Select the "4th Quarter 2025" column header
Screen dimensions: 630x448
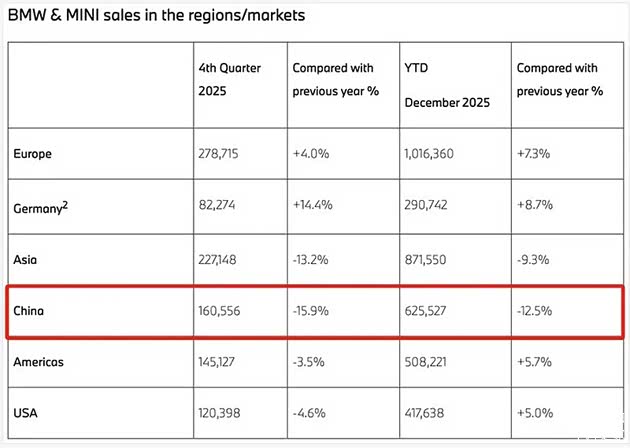tap(228, 78)
